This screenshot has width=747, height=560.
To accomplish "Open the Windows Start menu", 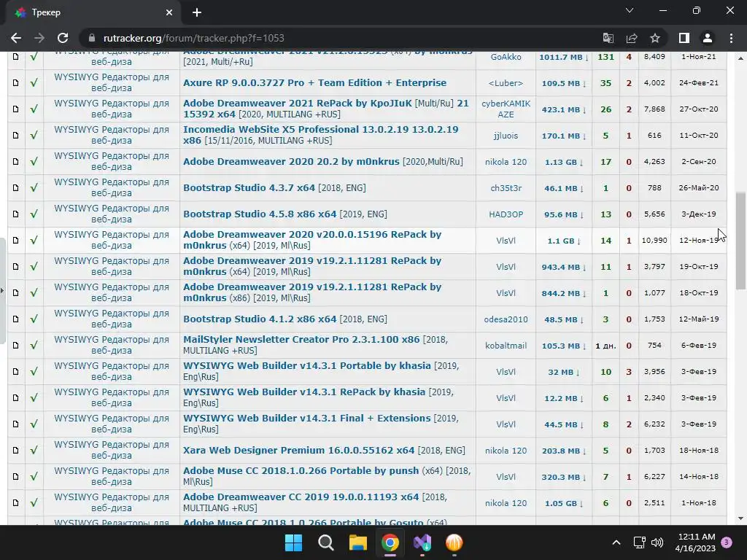I will pyautogui.click(x=293, y=542).
